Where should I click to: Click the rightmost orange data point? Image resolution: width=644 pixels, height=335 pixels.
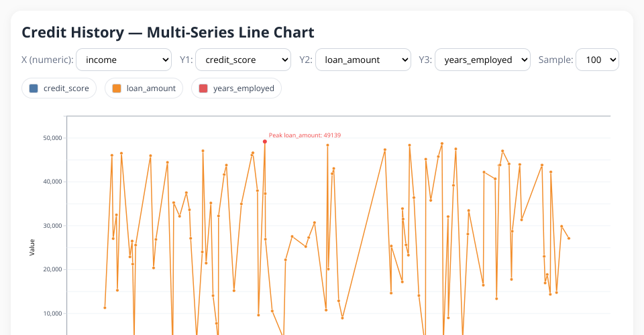click(x=569, y=239)
